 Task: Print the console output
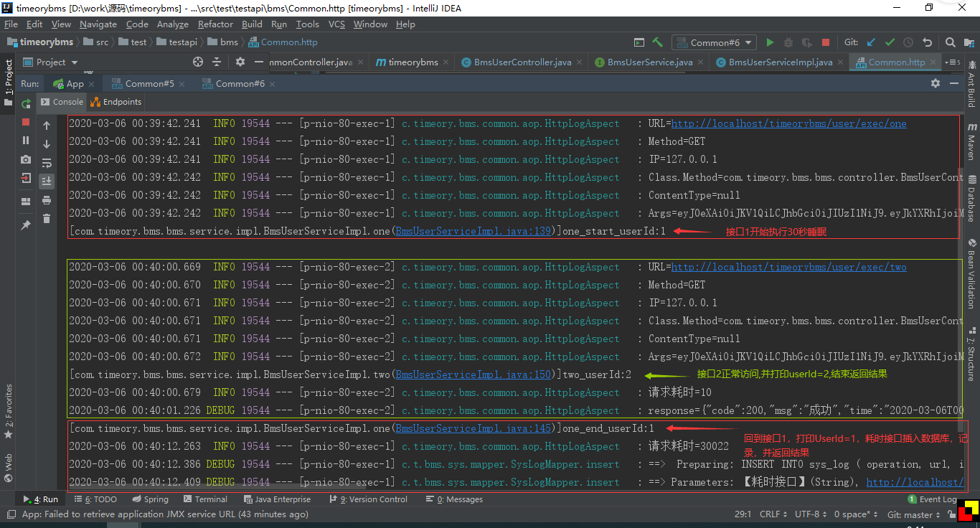tap(47, 200)
